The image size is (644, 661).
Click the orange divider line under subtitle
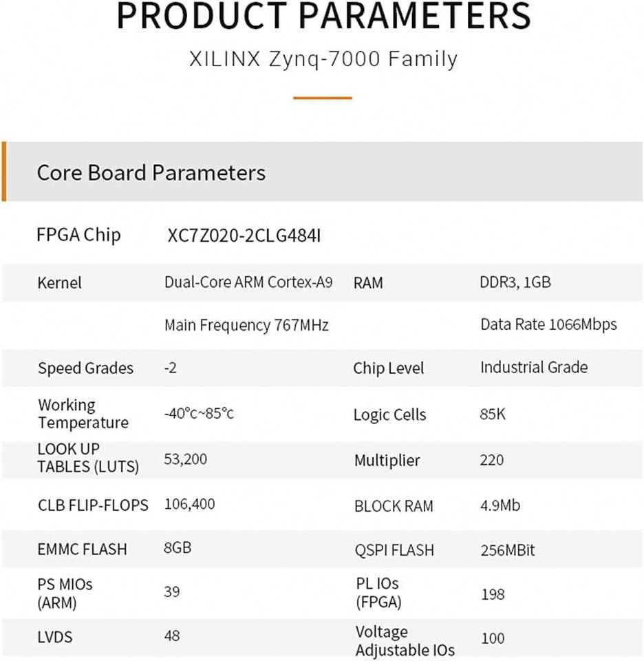(x=322, y=98)
